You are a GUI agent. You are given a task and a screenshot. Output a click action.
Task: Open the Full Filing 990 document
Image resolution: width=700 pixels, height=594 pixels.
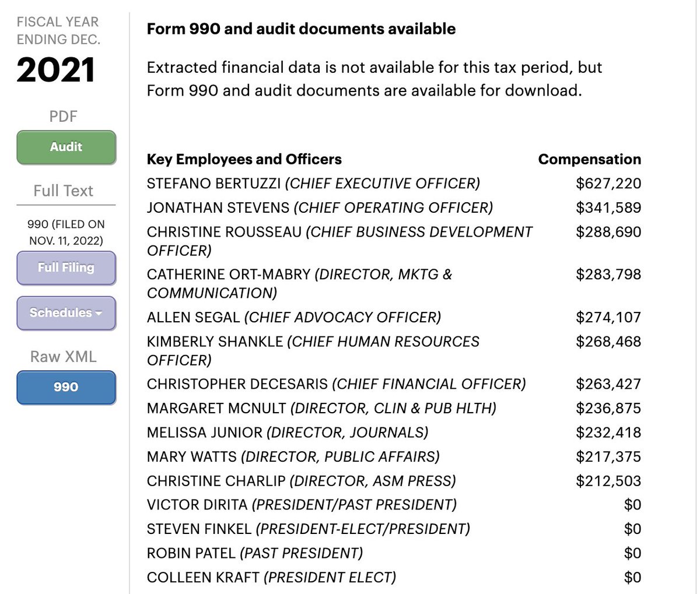click(66, 268)
